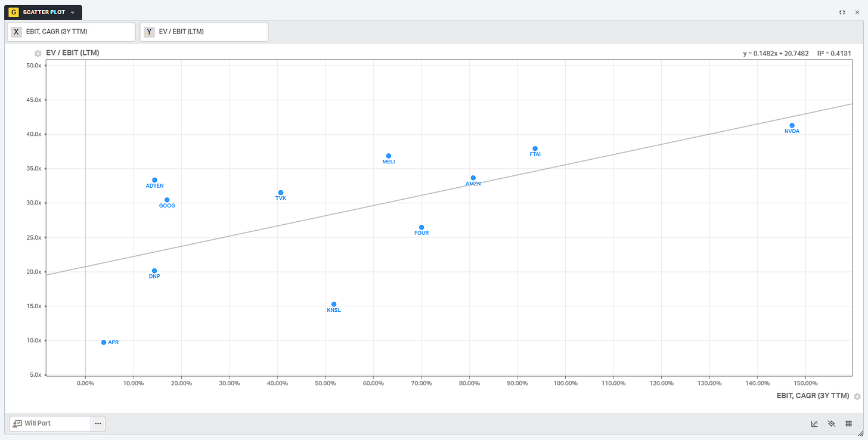The image size is (868, 440).
Task: Click the 100.00% x-axis label
Action: pyautogui.click(x=565, y=383)
